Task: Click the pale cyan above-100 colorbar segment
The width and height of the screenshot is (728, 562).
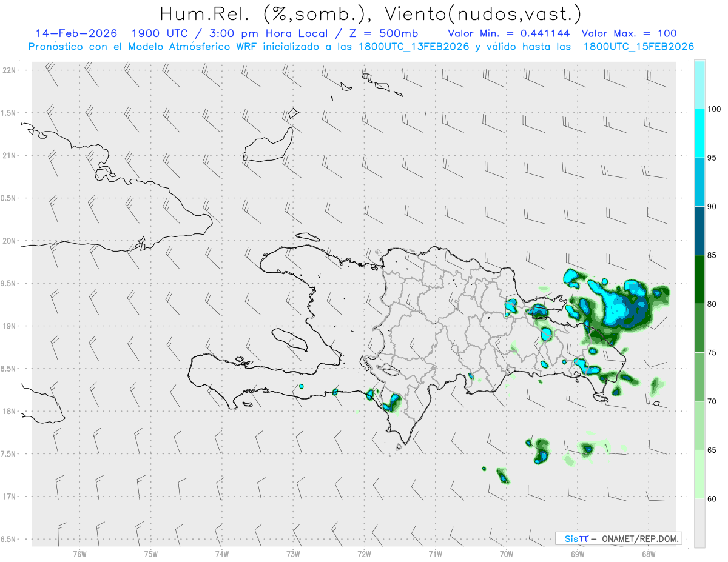Action: pyautogui.click(x=699, y=85)
